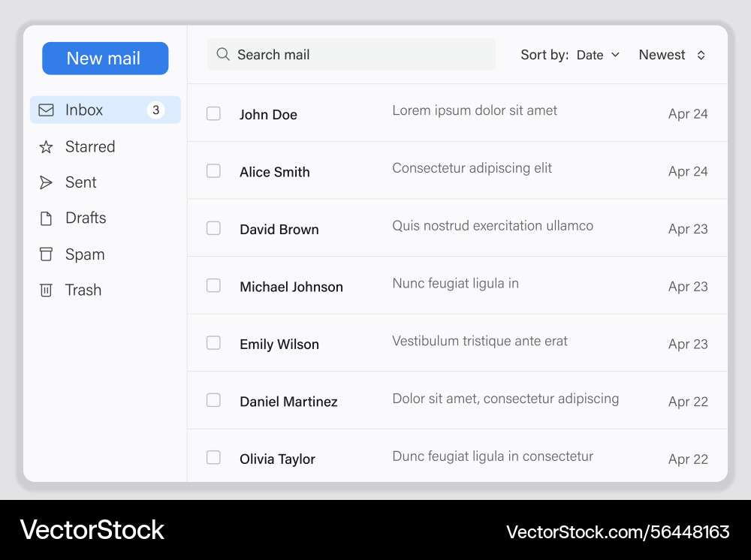
Task: Check the Daniel Martinez checkbox
Action: pyautogui.click(x=213, y=400)
